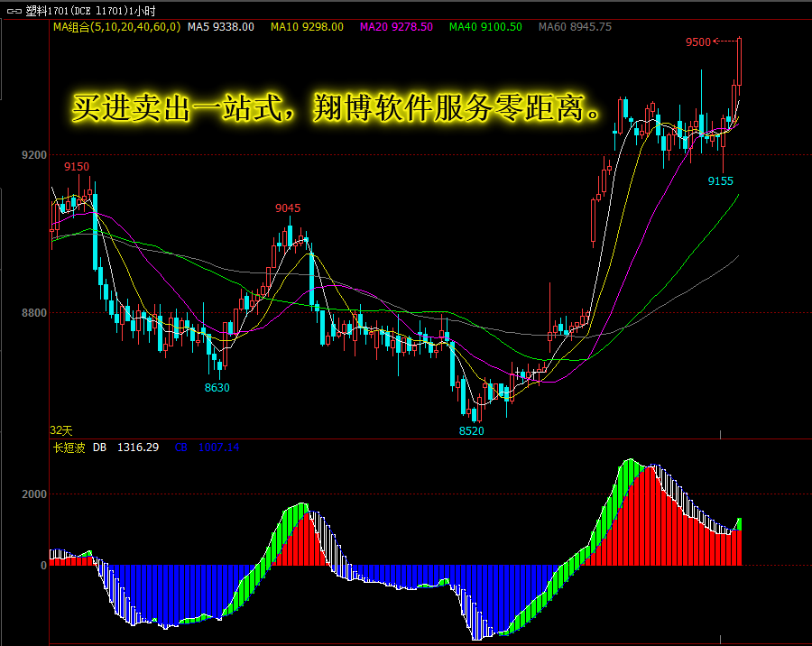812x646 pixels.
Task: Click the 9155 low price label
Action: click(x=721, y=181)
